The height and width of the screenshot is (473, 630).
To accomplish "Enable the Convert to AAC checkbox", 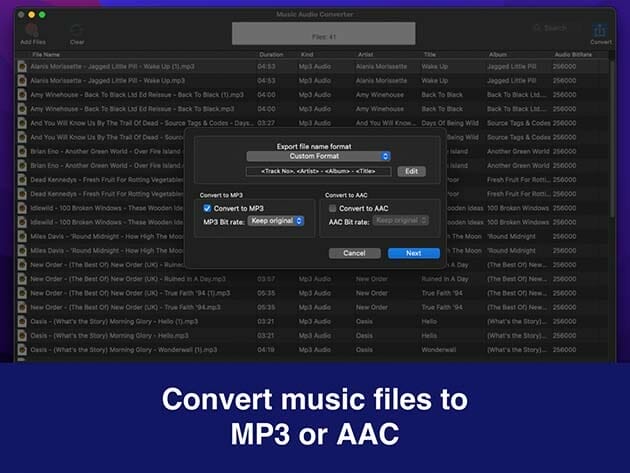I will 332,207.
